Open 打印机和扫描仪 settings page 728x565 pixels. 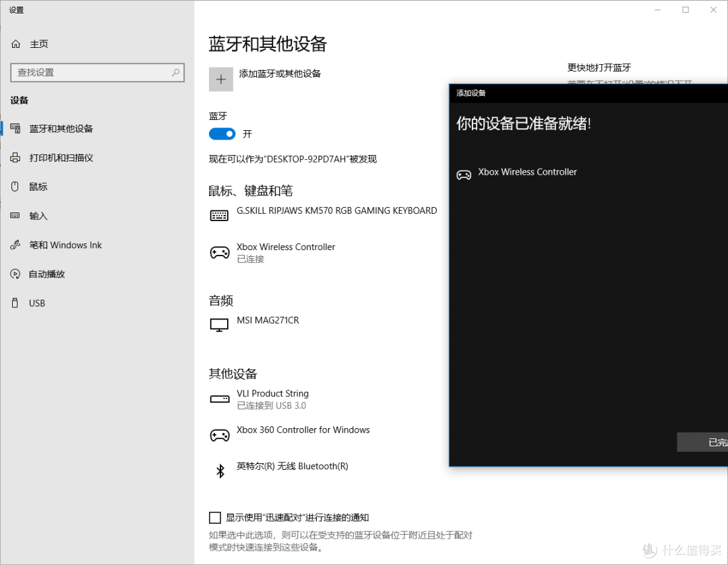coord(98,158)
